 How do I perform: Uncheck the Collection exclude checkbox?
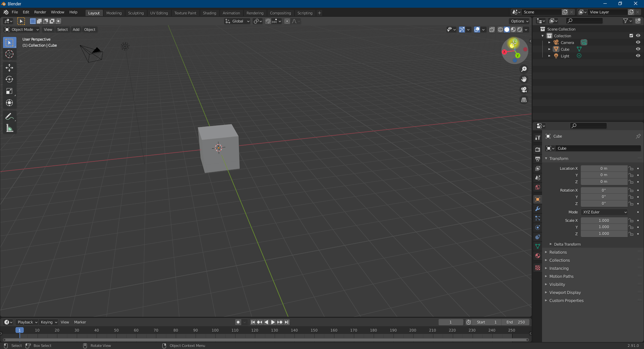631,36
